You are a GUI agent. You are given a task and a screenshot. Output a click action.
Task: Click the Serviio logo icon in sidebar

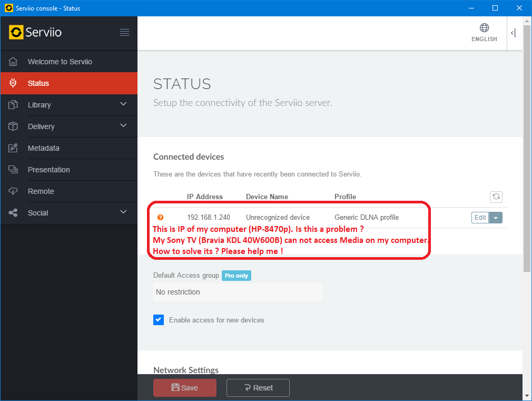pos(16,32)
